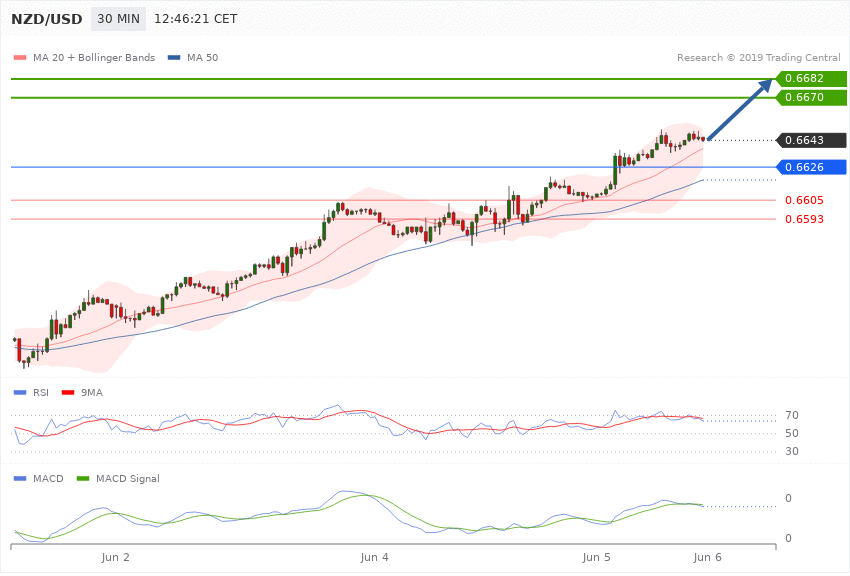850x576 pixels.
Task: Click the RSI axis value 30
Action: (791, 451)
